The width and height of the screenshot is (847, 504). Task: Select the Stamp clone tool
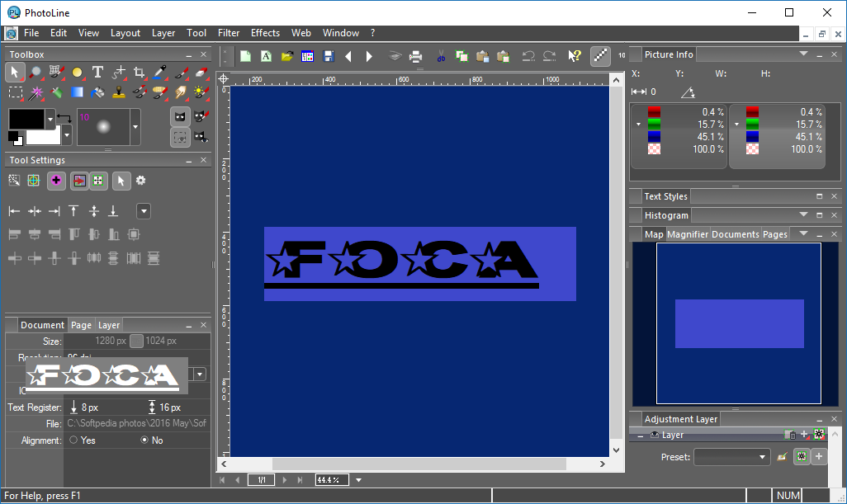118,93
